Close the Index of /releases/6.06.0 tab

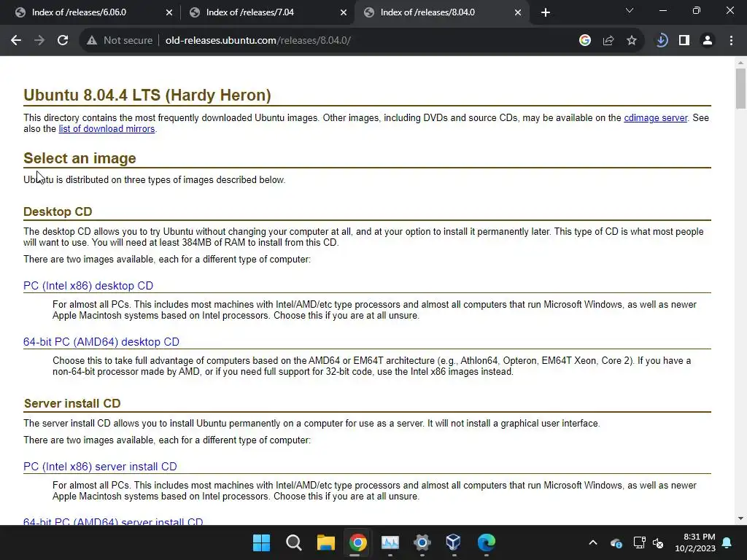(169, 12)
